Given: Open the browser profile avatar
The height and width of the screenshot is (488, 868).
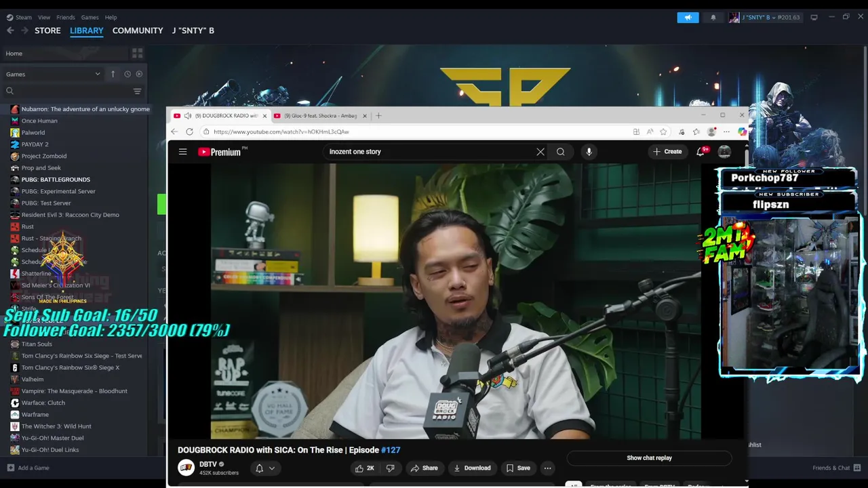Looking at the screenshot, I should [x=711, y=132].
